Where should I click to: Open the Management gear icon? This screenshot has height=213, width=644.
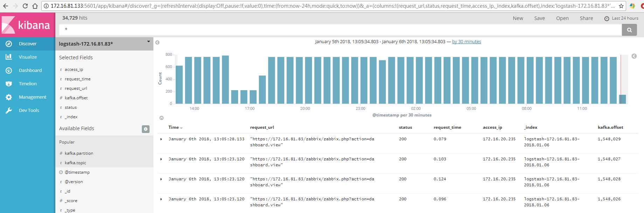(x=9, y=97)
